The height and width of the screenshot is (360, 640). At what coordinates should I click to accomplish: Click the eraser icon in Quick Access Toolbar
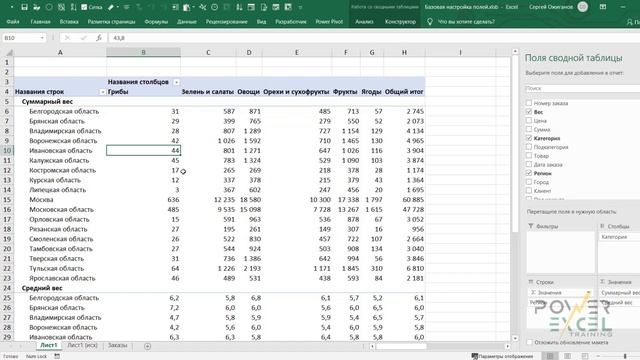click(x=111, y=7)
